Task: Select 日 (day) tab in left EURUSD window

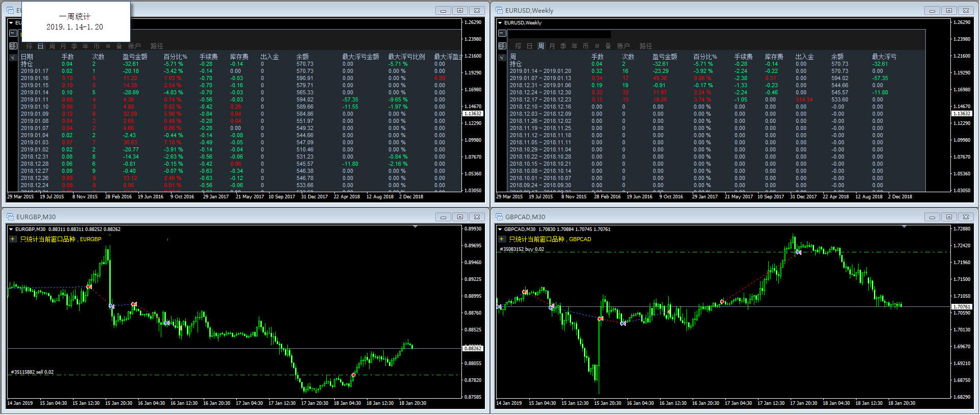Action: pos(41,46)
